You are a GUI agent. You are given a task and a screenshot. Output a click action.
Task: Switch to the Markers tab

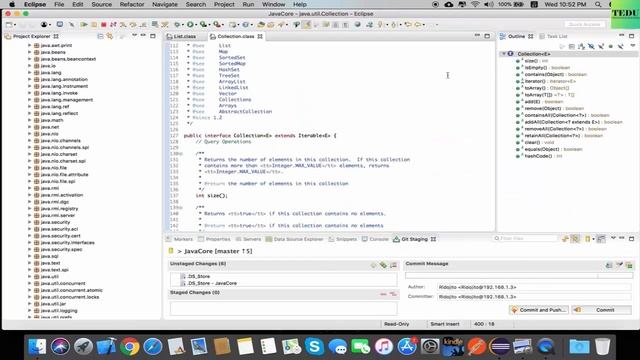point(179,239)
